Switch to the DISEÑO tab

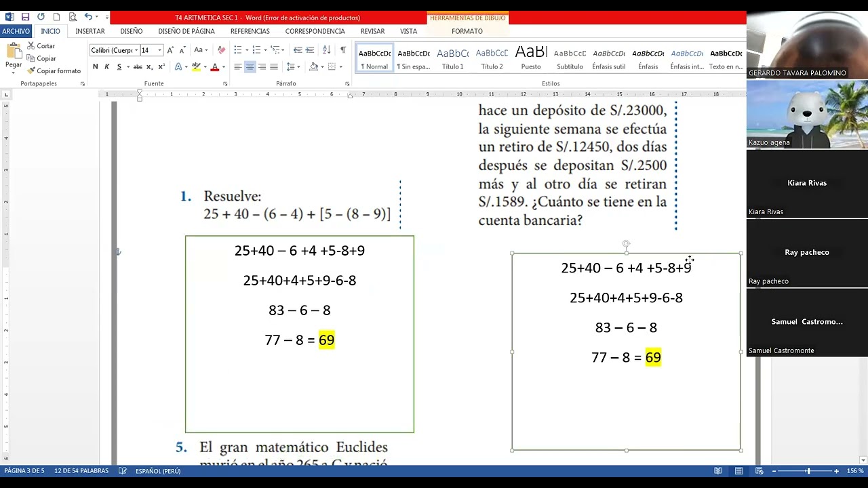click(x=132, y=31)
